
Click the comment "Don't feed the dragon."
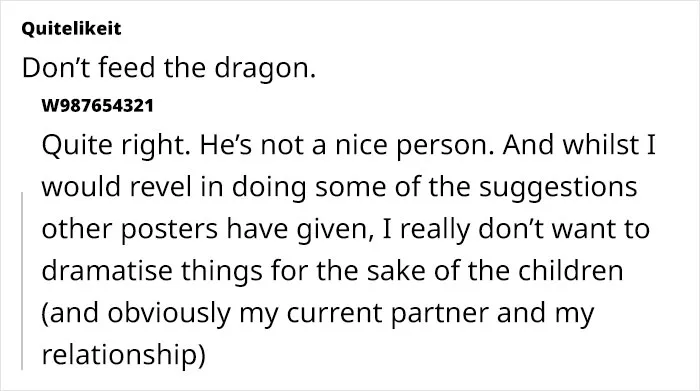click(169, 68)
